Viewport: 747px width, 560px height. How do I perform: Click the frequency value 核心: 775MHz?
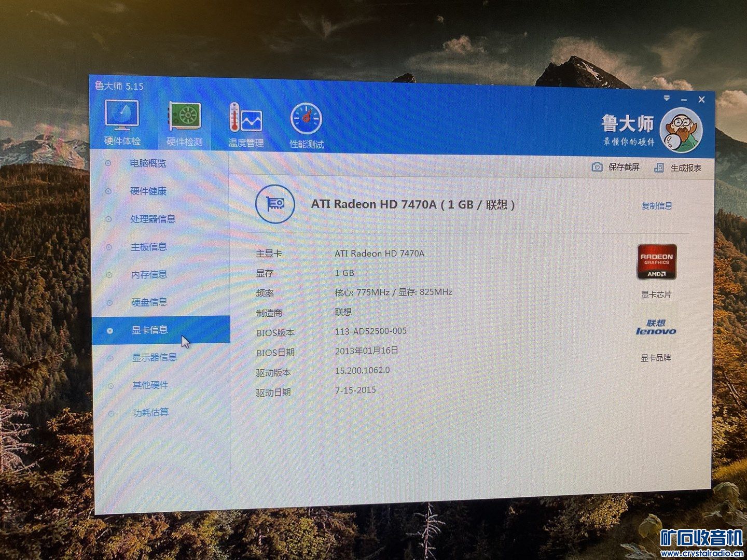click(x=362, y=292)
